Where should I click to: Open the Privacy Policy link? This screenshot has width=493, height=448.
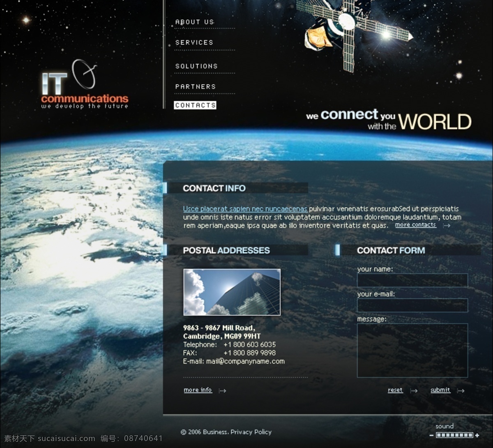251,432
